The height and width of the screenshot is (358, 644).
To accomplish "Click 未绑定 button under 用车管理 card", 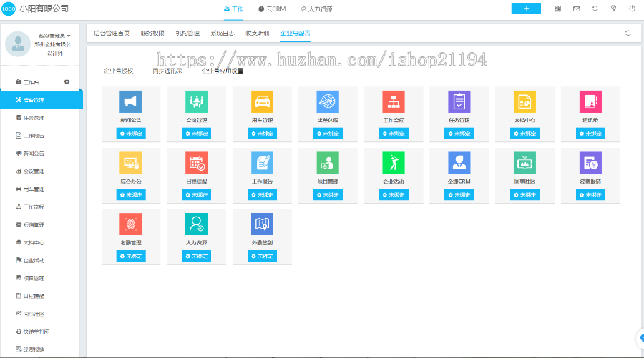I will pyautogui.click(x=262, y=134).
